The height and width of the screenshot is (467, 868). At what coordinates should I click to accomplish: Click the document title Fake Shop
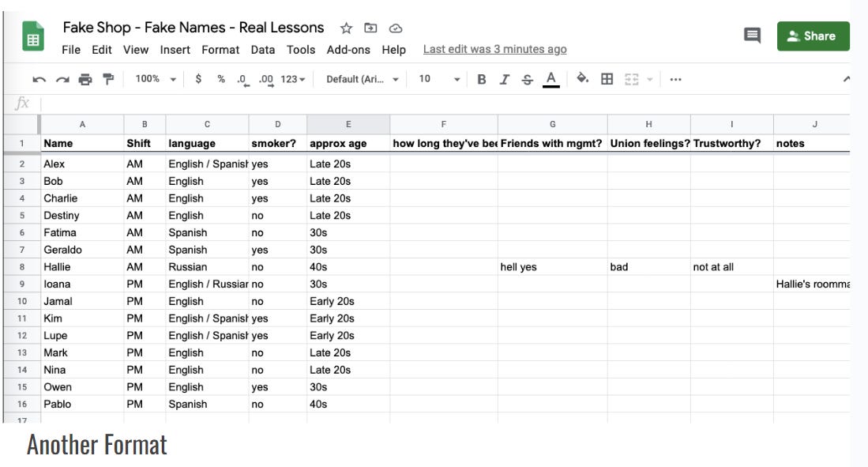point(194,27)
